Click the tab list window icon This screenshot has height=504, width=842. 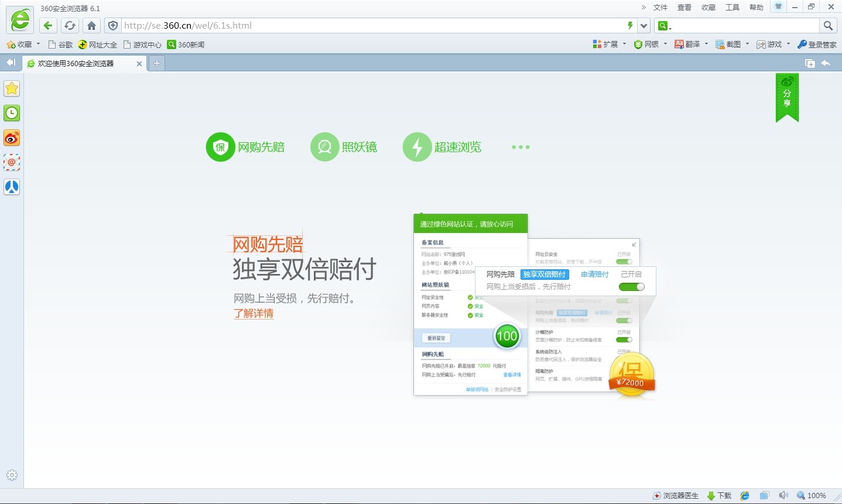pyautogui.click(x=810, y=63)
